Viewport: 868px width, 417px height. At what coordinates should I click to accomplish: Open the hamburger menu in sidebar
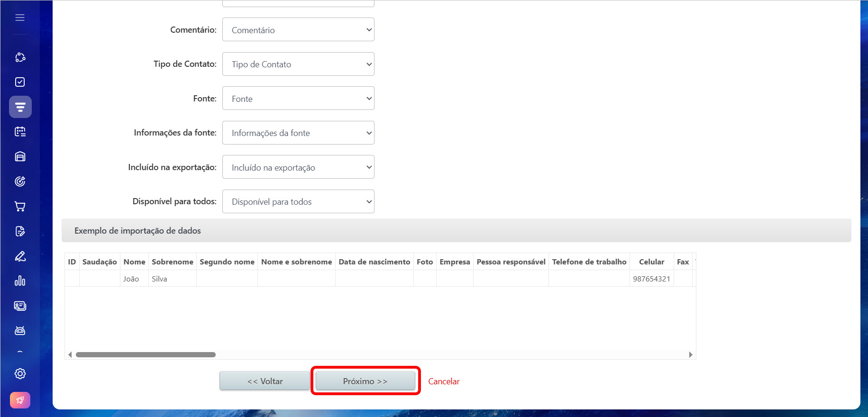pyautogui.click(x=20, y=18)
